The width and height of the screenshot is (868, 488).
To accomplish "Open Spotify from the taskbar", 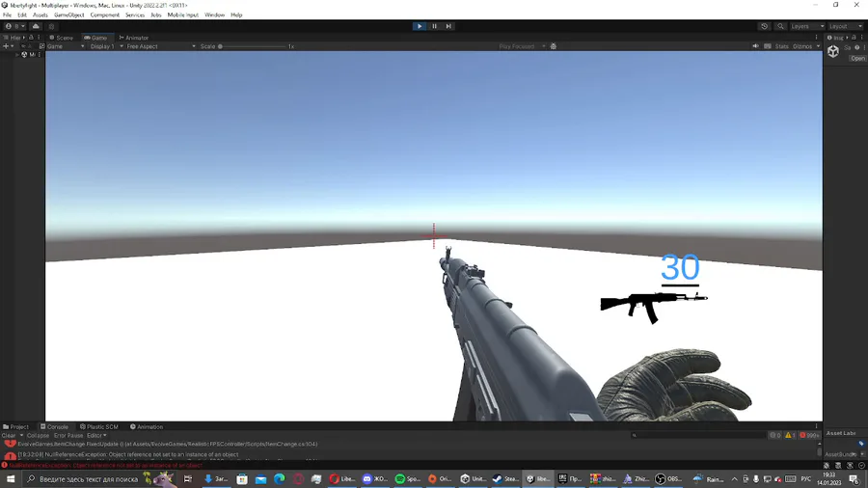I will (x=407, y=479).
